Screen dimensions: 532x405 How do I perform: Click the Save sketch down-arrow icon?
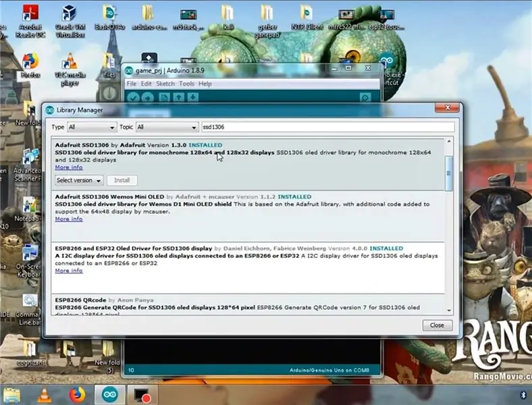tap(192, 98)
